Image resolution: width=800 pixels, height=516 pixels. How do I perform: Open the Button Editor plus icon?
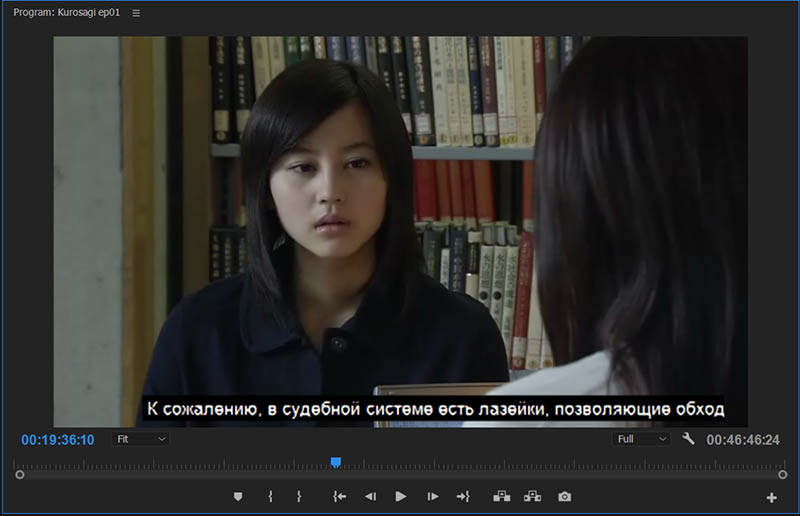pyautogui.click(x=771, y=498)
